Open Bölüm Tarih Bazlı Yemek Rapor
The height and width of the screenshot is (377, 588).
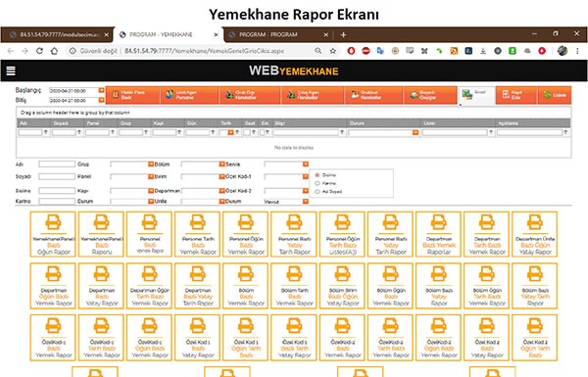[294, 286]
